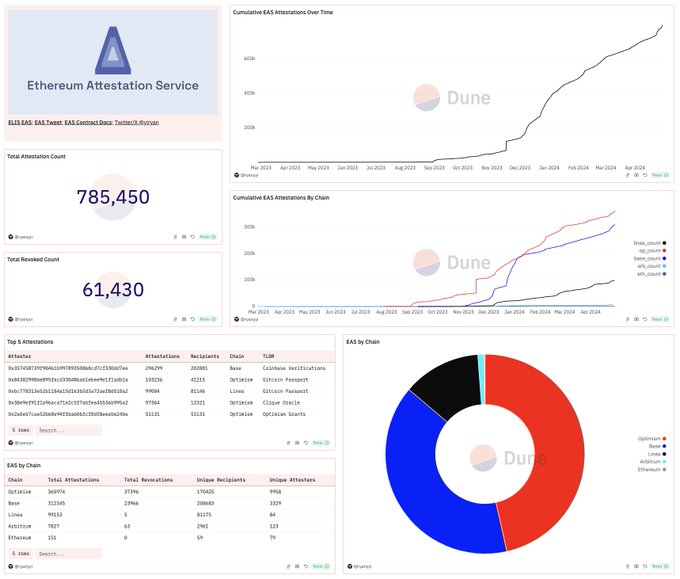Toggle Arbitrum in donut legend

[653, 461]
